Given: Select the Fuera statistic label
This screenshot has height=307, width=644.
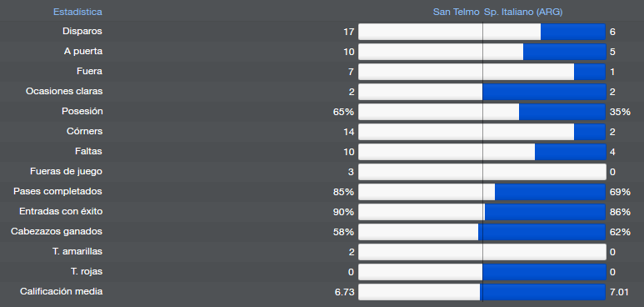Looking at the screenshot, I should click(x=89, y=71).
